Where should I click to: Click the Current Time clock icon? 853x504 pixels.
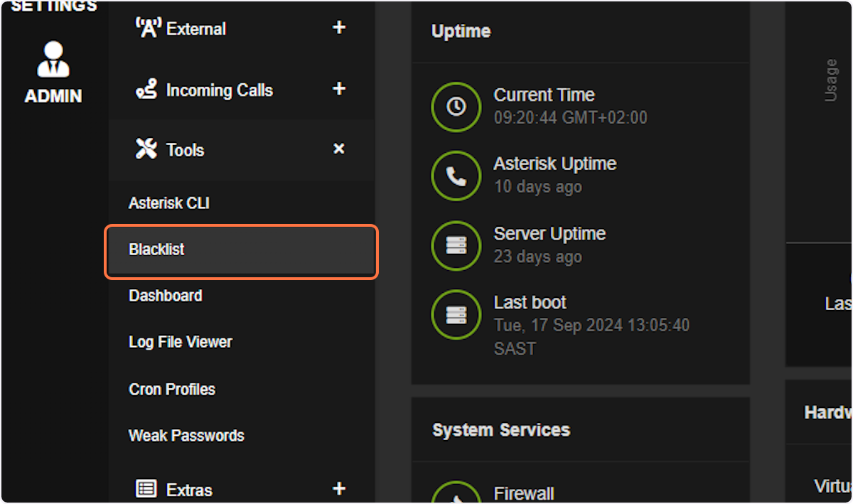tap(456, 107)
